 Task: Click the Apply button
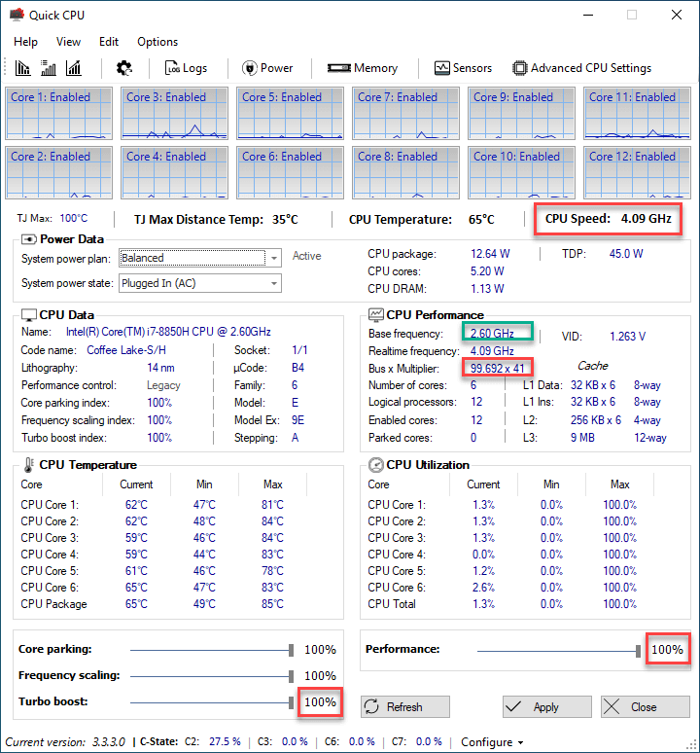click(x=546, y=707)
